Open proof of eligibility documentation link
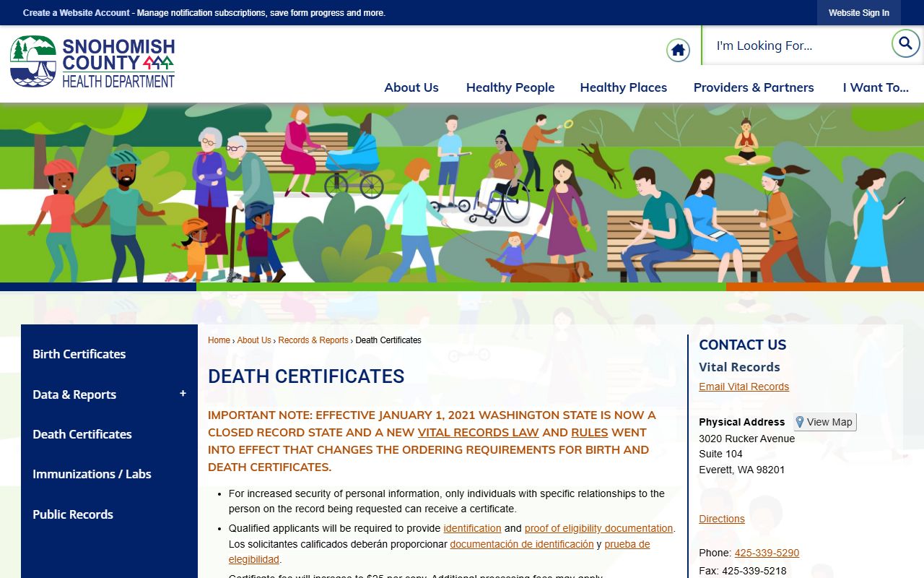This screenshot has width=924, height=578. click(x=598, y=528)
